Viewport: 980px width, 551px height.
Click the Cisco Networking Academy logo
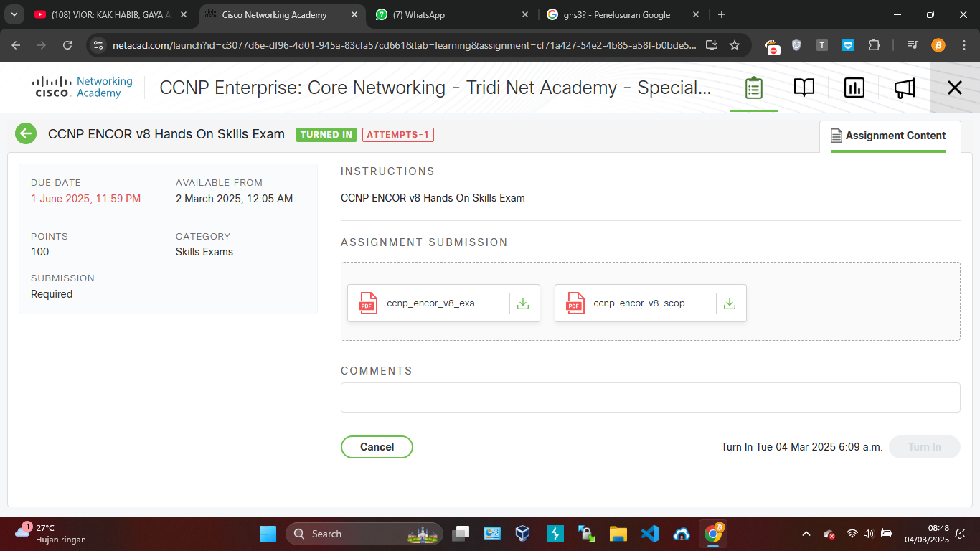tap(83, 88)
